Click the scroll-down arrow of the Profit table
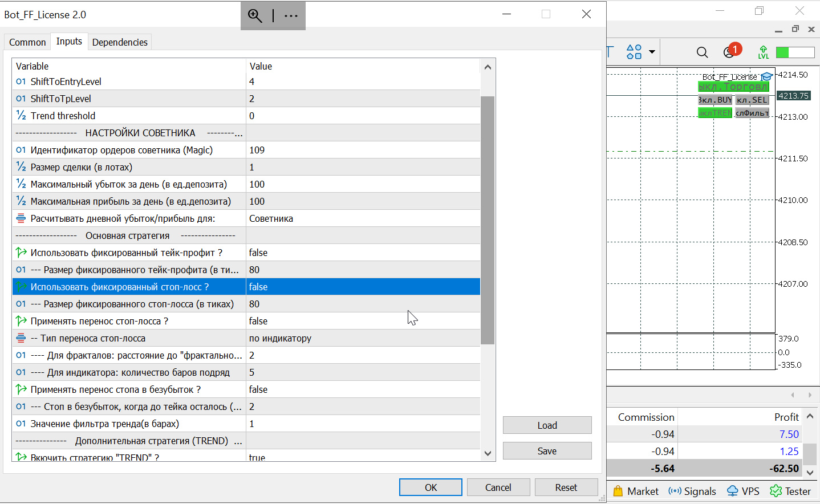 (x=810, y=472)
